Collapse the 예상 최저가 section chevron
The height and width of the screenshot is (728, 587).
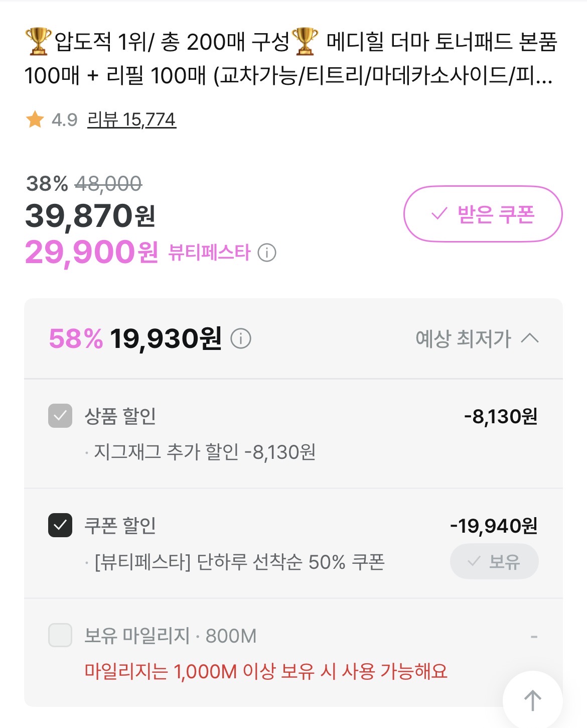[530, 338]
